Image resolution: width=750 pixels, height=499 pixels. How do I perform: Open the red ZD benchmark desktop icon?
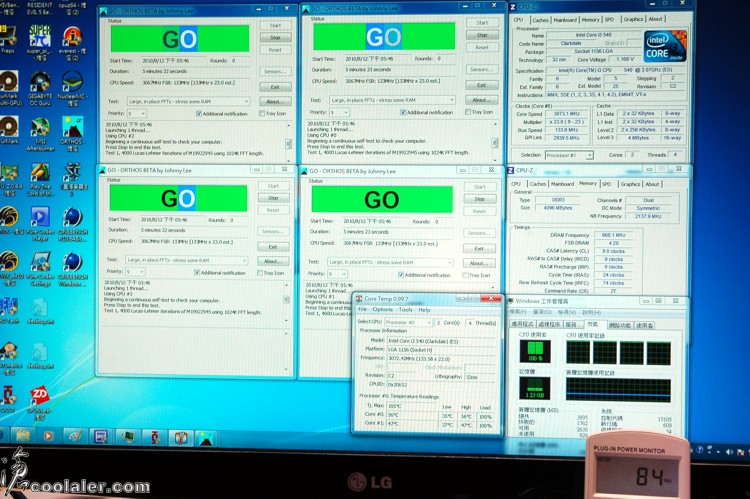click(x=40, y=402)
